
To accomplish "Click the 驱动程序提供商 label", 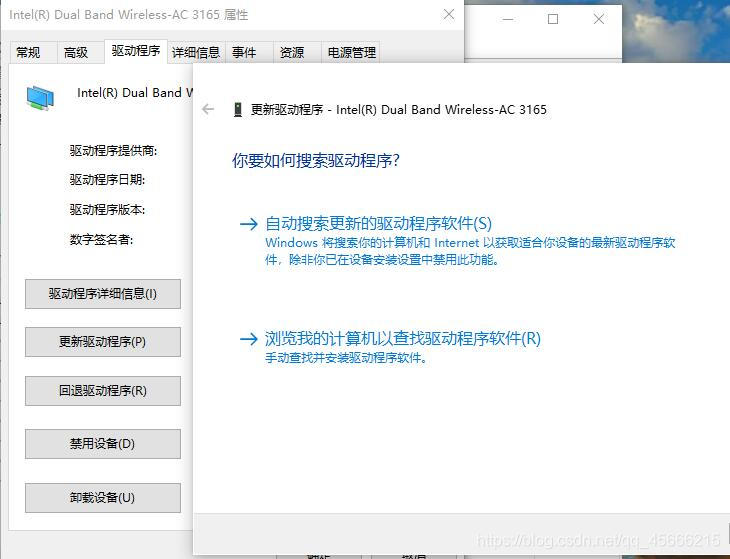I will (114, 151).
